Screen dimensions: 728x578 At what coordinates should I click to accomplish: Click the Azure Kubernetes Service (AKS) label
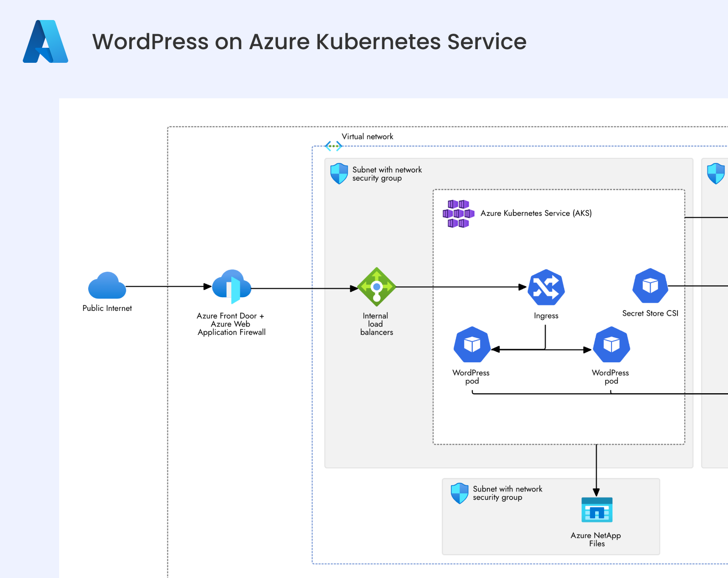(x=536, y=213)
